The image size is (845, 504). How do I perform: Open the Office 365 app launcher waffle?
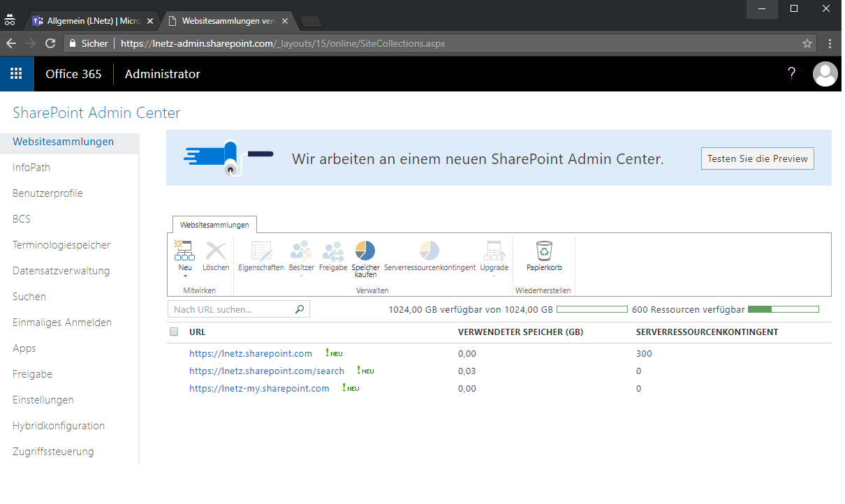17,73
